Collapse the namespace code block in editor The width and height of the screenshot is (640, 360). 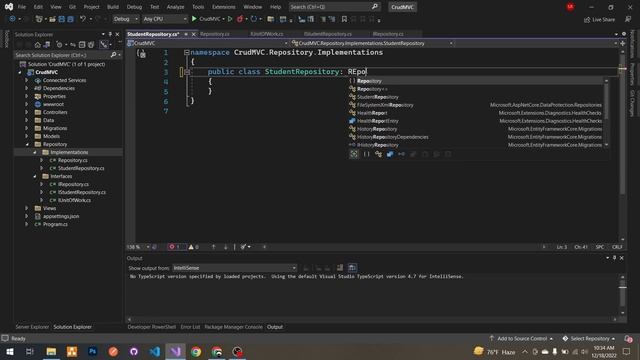tap(187, 52)
